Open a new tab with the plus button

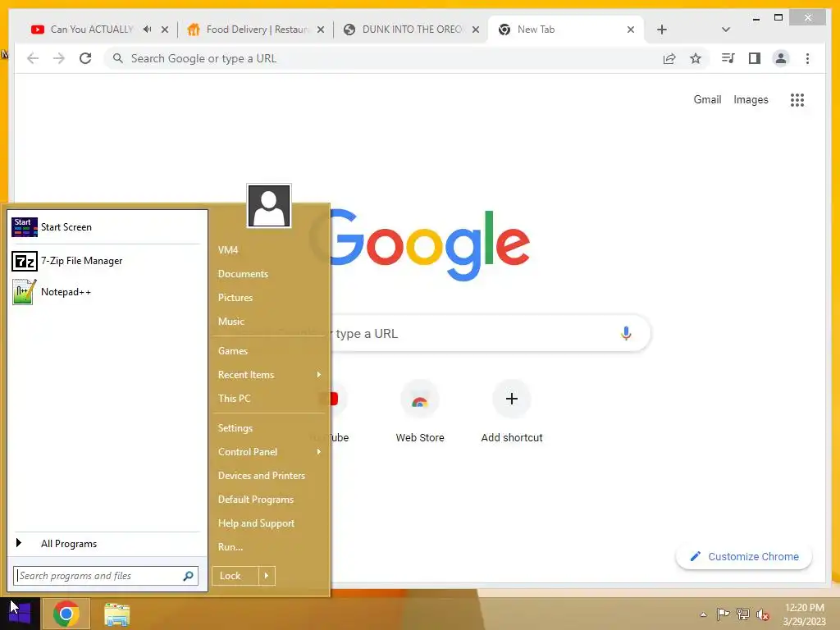[662, 30]
